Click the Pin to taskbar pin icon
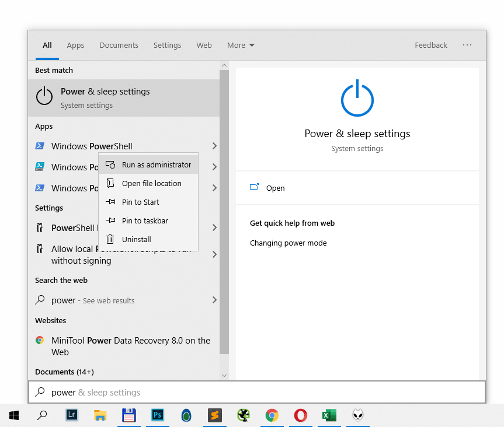Screen dimensions: 504x427 pyautogui.click(x=110, y=220)
